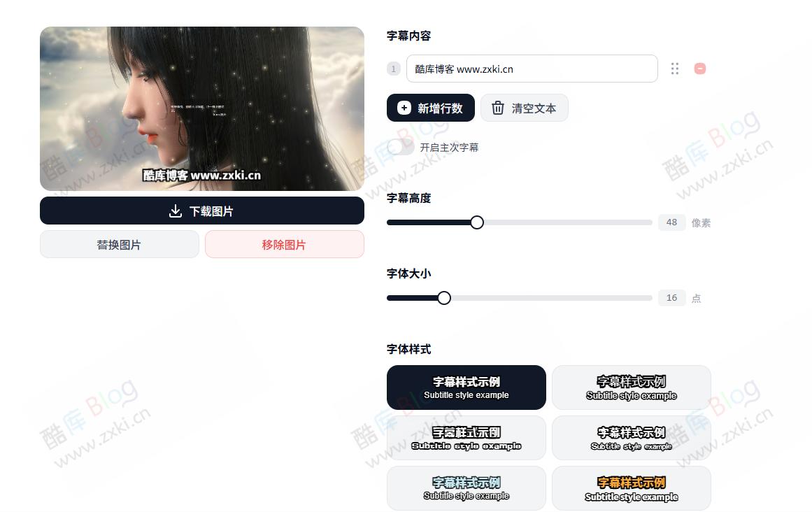
Task: Choose the bold wide-font subtitle style
Action: 466,438
